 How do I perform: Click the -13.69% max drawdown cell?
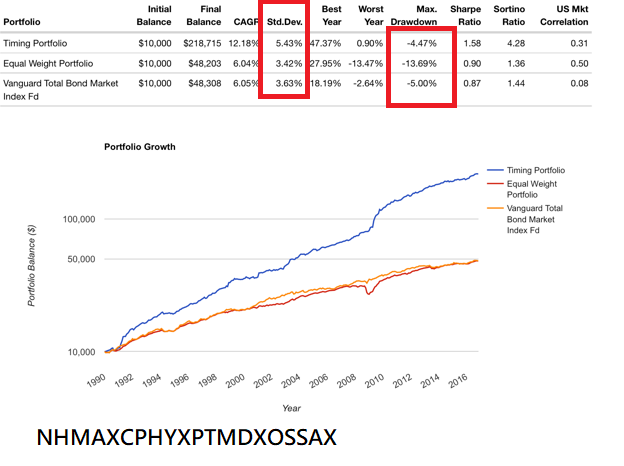point(419,64)
